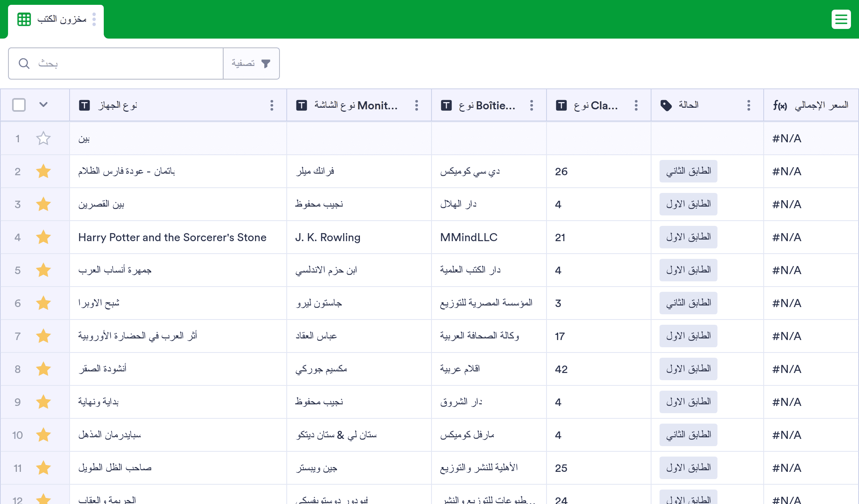Click the tag icon in the الحالة header
859x504 pixels.
[666, 105]
